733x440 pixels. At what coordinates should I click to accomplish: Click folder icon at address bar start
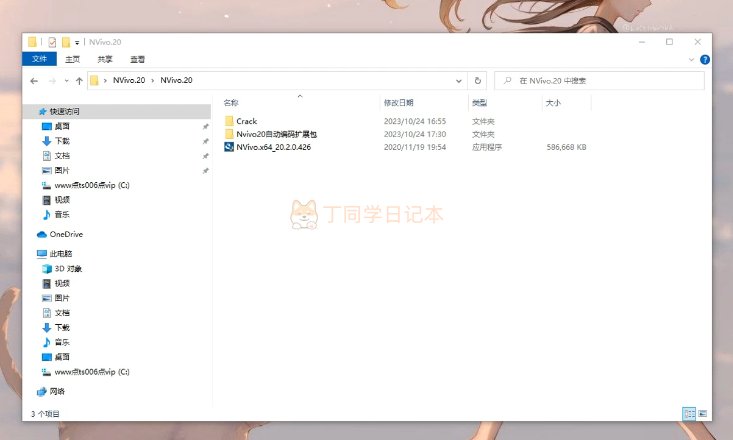94,80
